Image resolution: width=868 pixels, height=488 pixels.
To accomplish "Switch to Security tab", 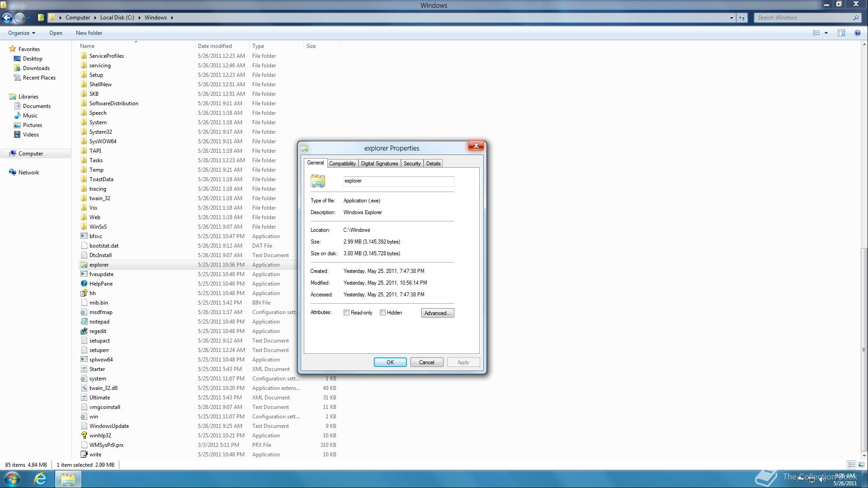I will (x=412, y=164).
